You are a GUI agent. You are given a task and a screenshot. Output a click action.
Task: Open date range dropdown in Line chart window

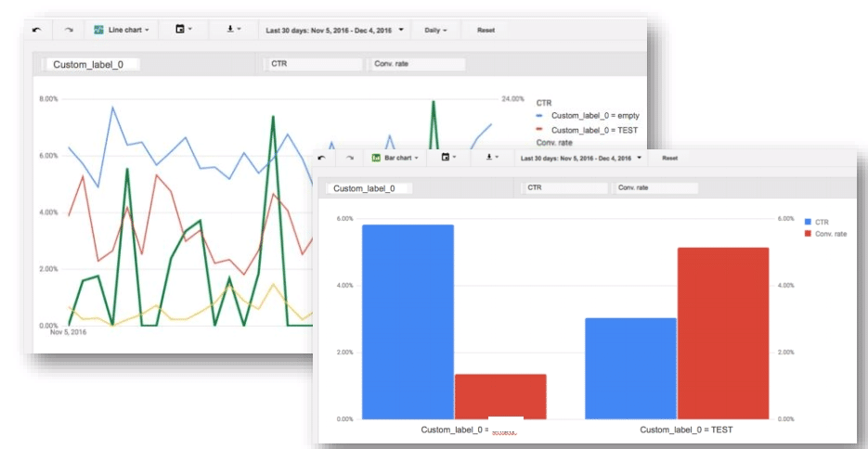(334, 31)
